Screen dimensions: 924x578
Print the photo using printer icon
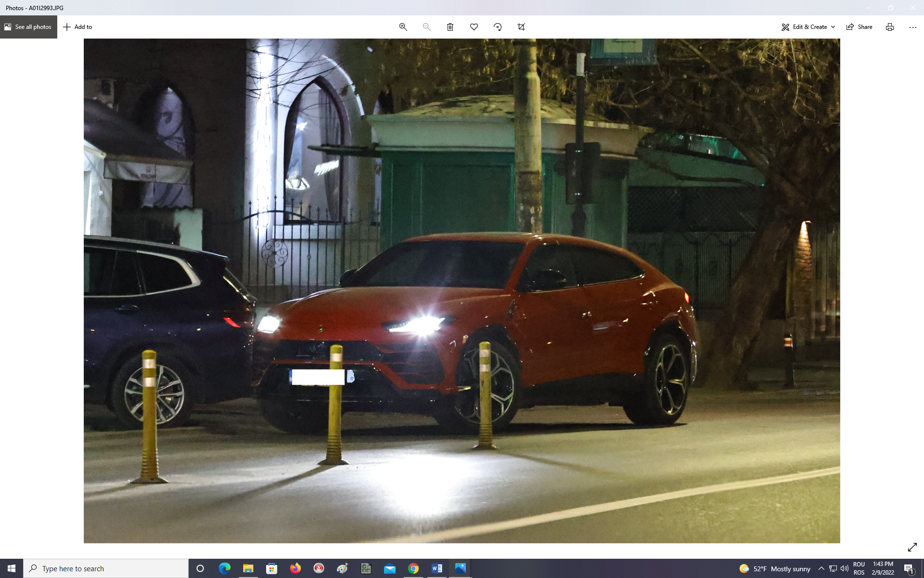(890, 27)
